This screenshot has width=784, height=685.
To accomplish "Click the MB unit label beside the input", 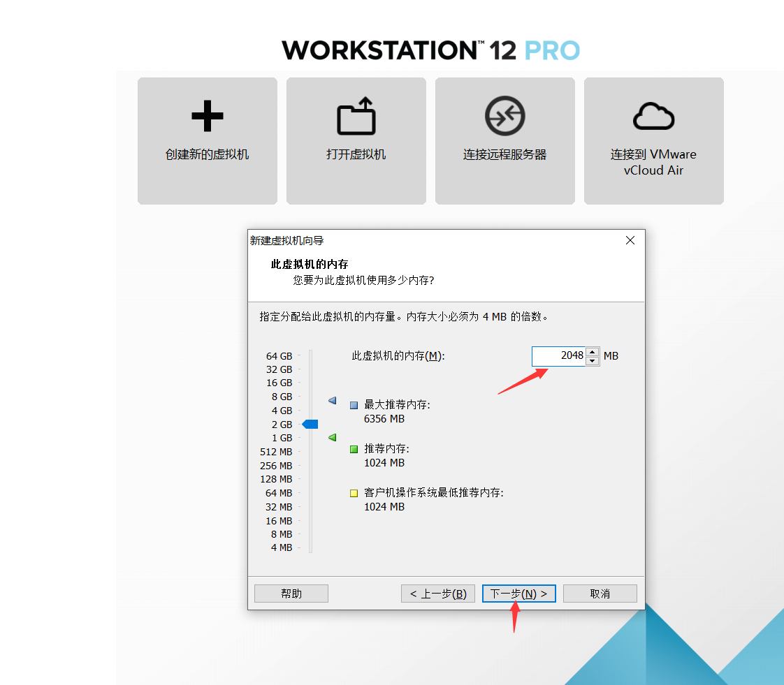I will pyautogui.click(x=611, y=356).
